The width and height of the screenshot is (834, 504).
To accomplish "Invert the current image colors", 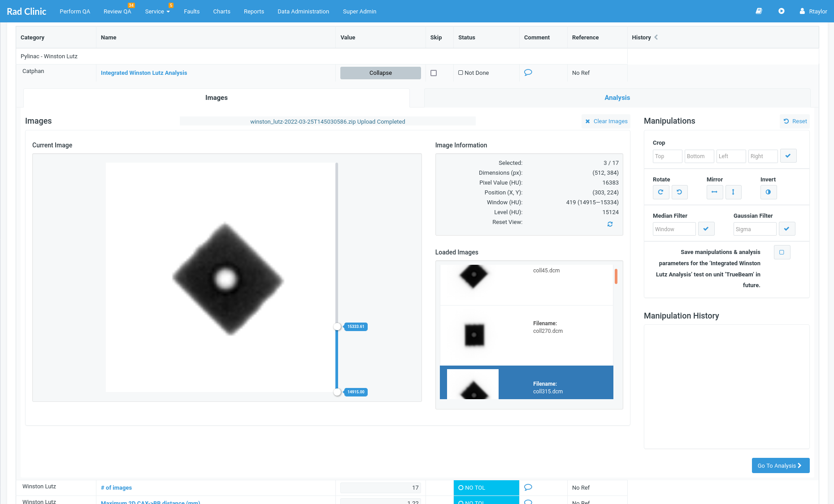I will tap(769, 192).
